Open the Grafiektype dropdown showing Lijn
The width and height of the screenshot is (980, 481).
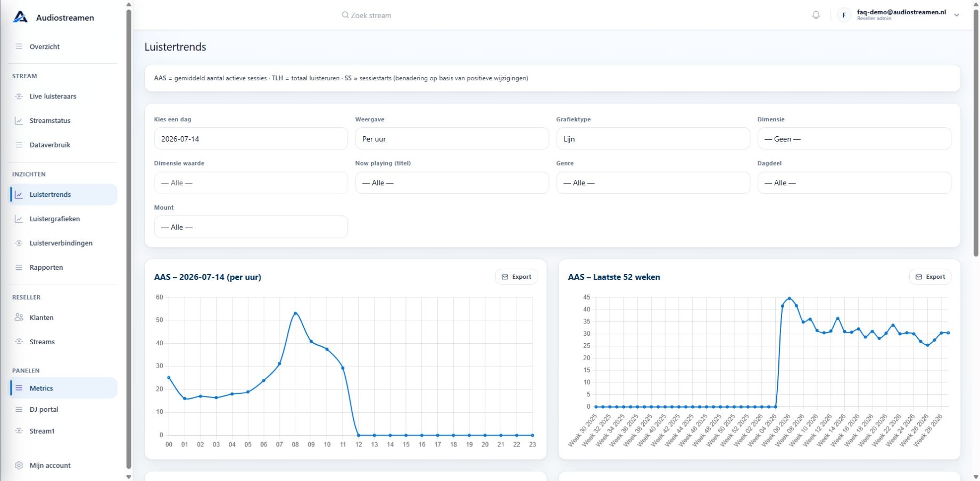tap(653, 138)
